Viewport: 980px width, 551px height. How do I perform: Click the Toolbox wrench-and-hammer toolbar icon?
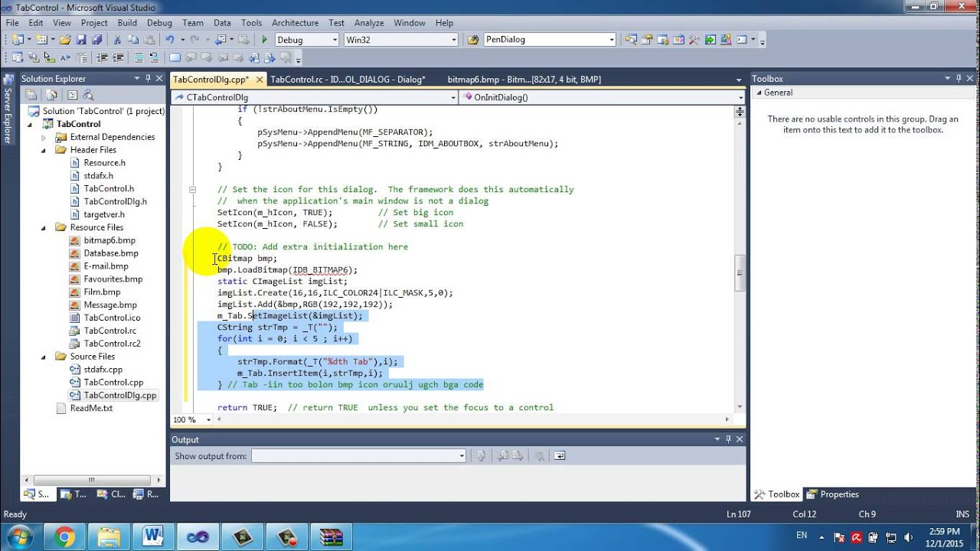point(694,40)
